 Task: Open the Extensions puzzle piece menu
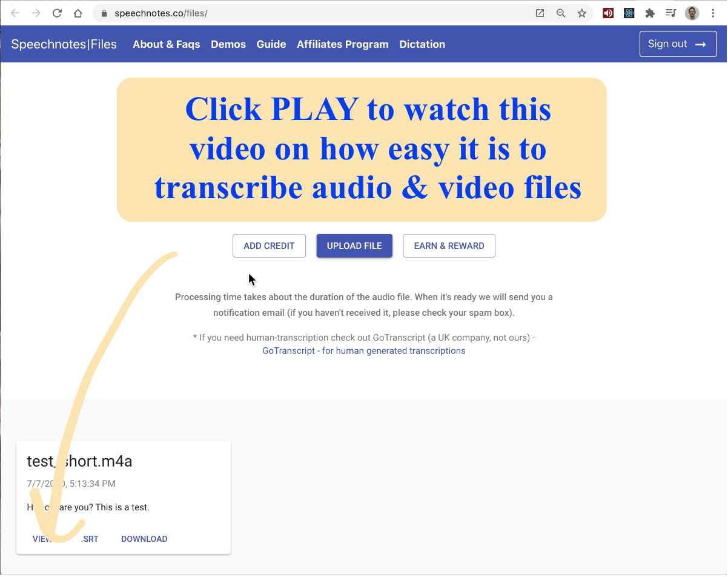click(x=650, y=13)
